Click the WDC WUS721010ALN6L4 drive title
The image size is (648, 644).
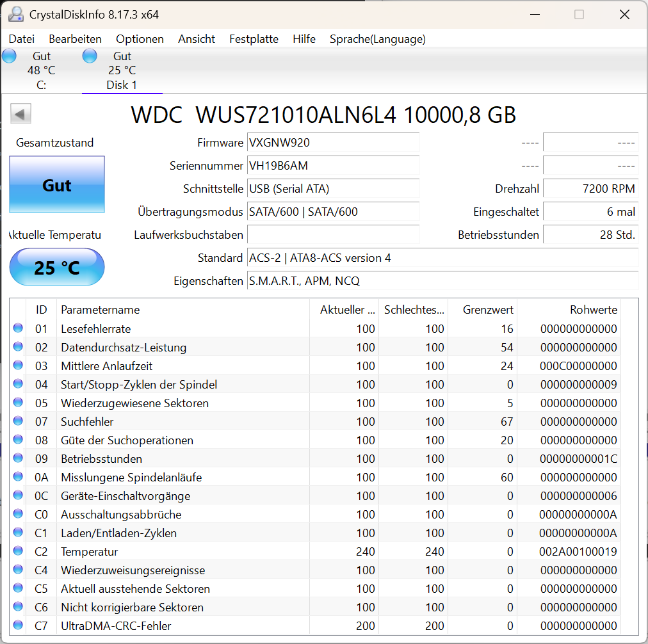coord(323,115)
